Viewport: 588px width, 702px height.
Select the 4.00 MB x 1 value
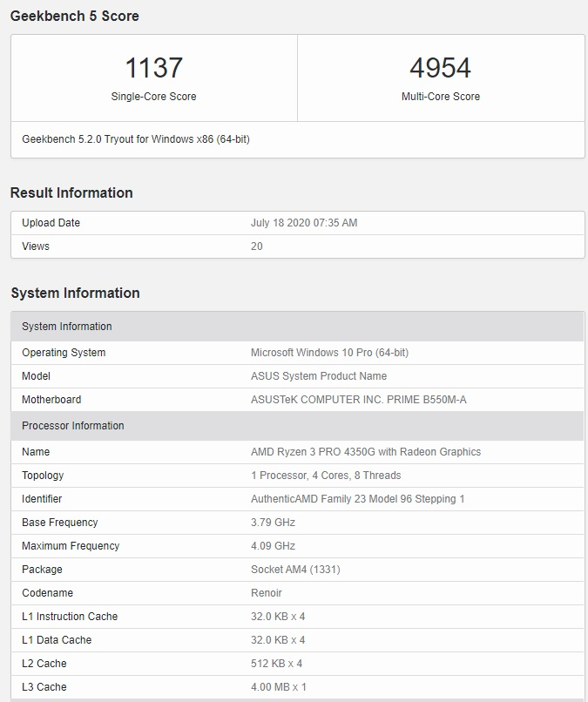tap(279, 687)
